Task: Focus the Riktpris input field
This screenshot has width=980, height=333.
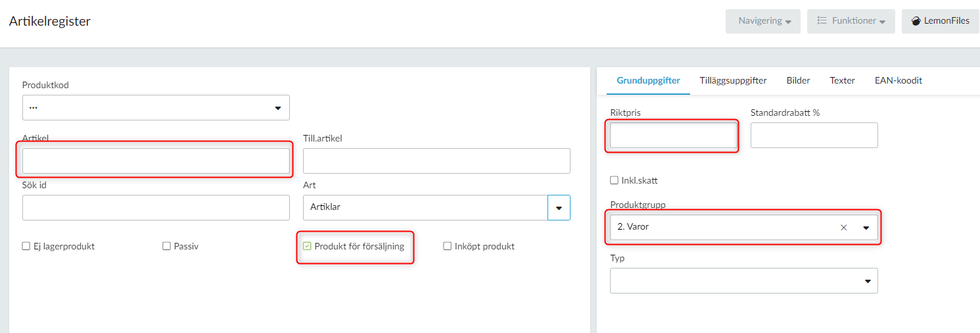Action: pyautogui.click(x=674, y=135)
